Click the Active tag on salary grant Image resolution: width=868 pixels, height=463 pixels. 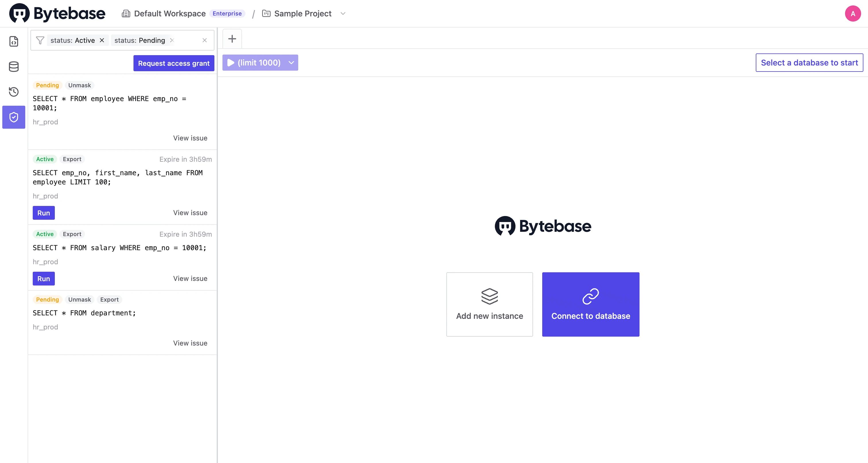[x=45, y=234]
